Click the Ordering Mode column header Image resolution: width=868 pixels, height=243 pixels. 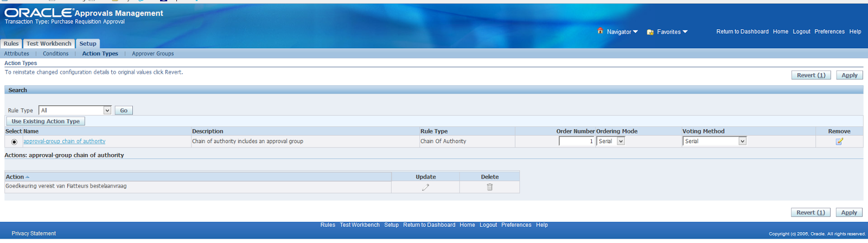(x=617, y=131)
